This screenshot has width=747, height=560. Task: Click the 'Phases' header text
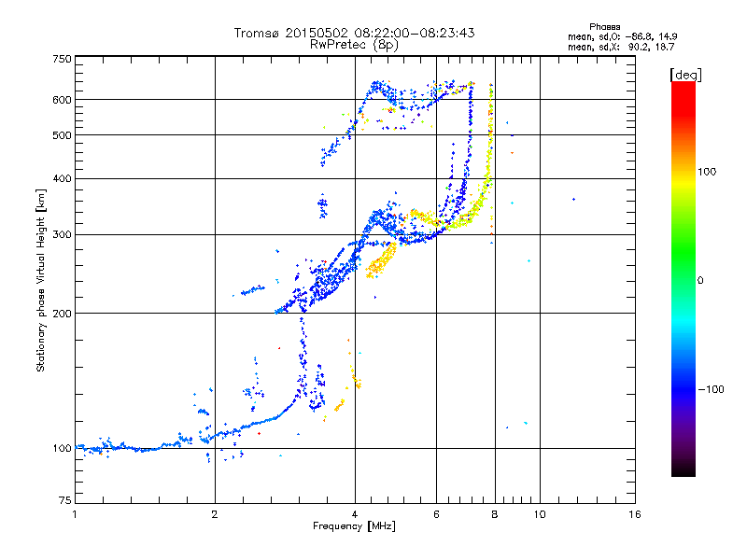[604, 27]
